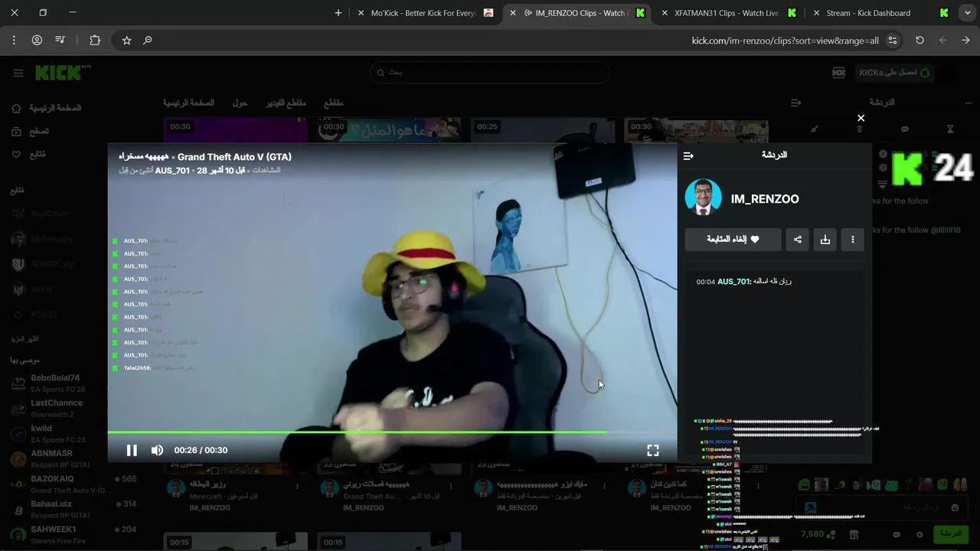Enter fullscreen mode for the clip
Viewport: 980px width, 551px height.
coord(653,450)
